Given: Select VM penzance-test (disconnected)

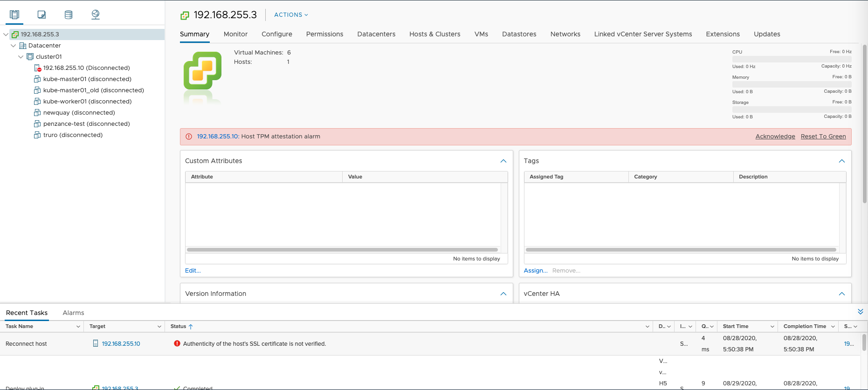Looking at the screenshot, I should pyautogui.click(x=86, y=123).
